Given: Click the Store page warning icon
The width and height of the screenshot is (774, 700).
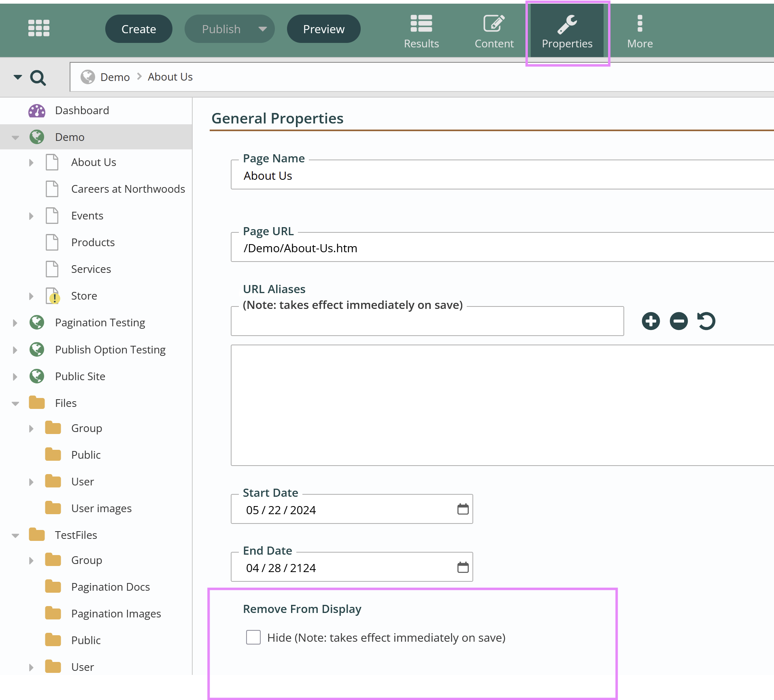Looking at the screenshot, I should pyautogui.click(x=53, y=296).
